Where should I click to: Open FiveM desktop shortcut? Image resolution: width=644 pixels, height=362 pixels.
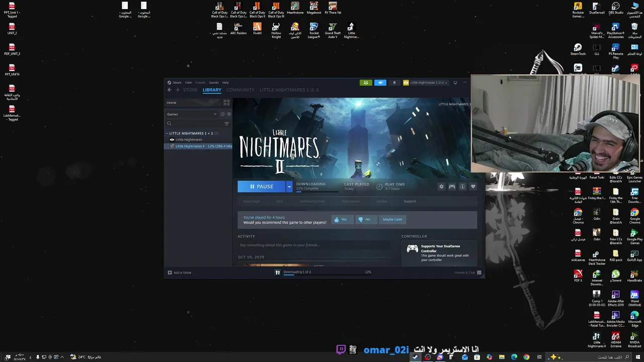(x=257, y=29)
